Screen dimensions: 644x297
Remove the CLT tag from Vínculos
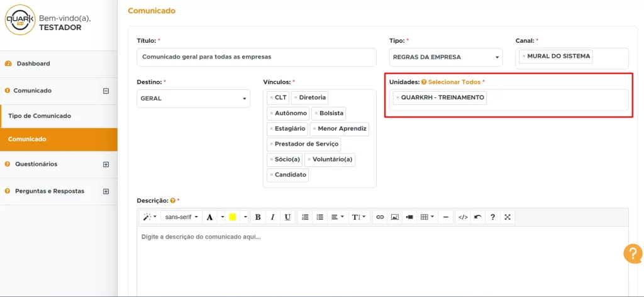271,98
